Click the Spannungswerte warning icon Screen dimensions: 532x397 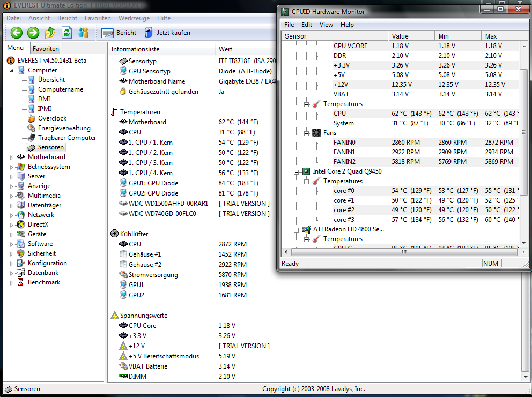tap(114, 315)
